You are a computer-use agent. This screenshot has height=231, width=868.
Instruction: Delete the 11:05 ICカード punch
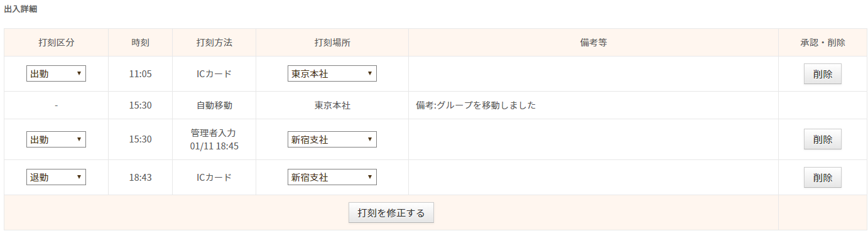click(x=822, y=73)
